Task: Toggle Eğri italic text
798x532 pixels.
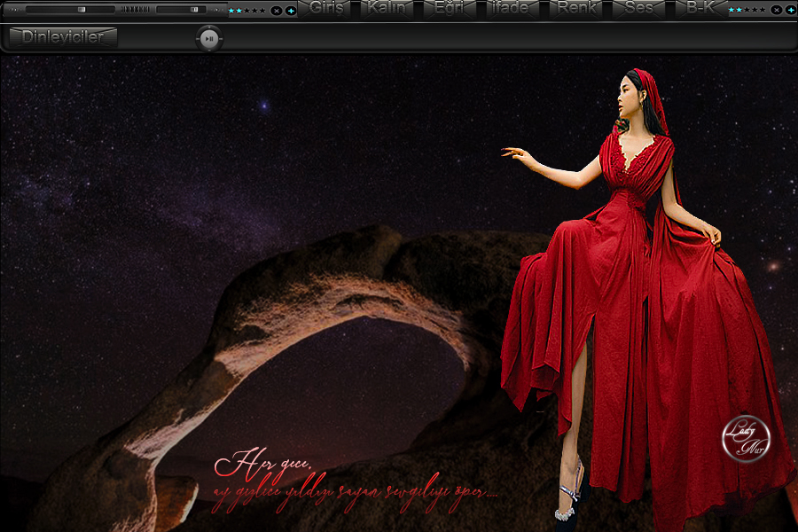Action: pos(450,9)
